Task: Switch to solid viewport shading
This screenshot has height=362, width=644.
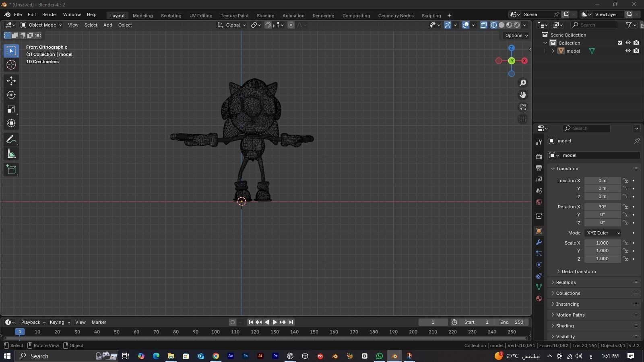Action: click(502, 25)
